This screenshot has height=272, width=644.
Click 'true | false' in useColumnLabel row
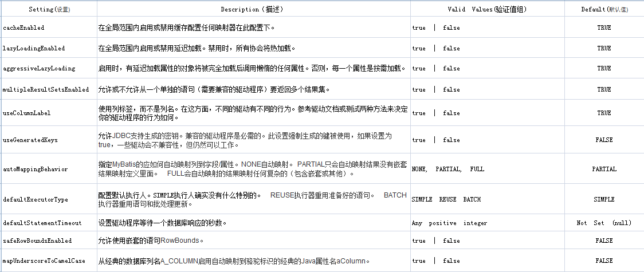tap(436, 113)
